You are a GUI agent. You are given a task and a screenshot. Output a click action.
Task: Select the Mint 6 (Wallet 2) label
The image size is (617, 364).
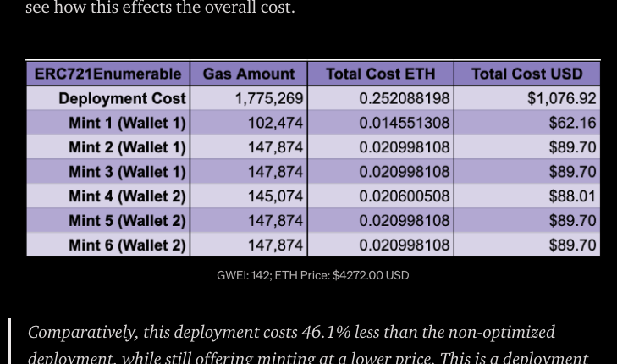[x=127, y=245]
